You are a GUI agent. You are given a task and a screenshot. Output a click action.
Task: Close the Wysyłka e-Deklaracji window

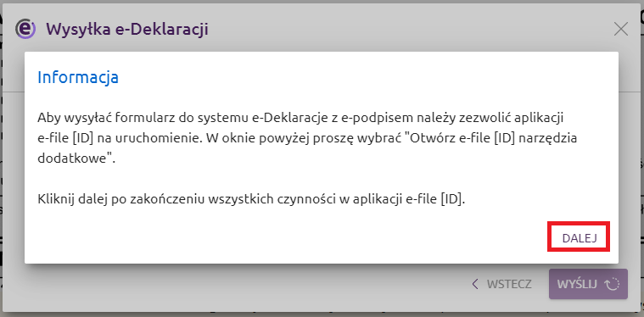(x=620, y=30)
